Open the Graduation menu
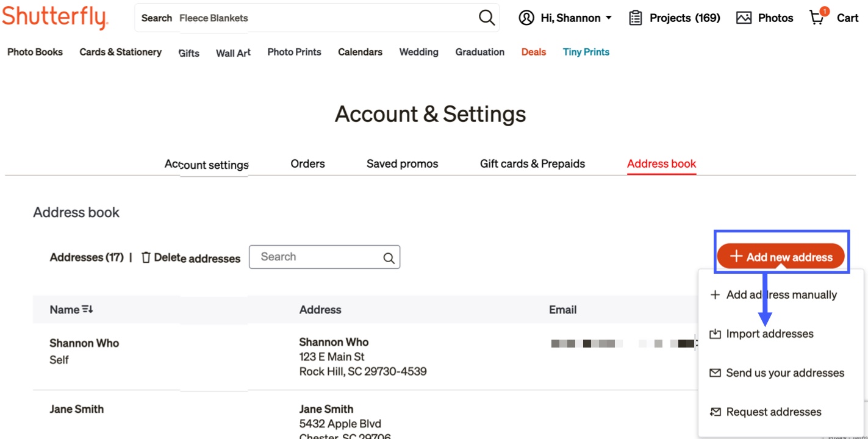The width and height of the screenshot is (868, 439). coord(480,52)
